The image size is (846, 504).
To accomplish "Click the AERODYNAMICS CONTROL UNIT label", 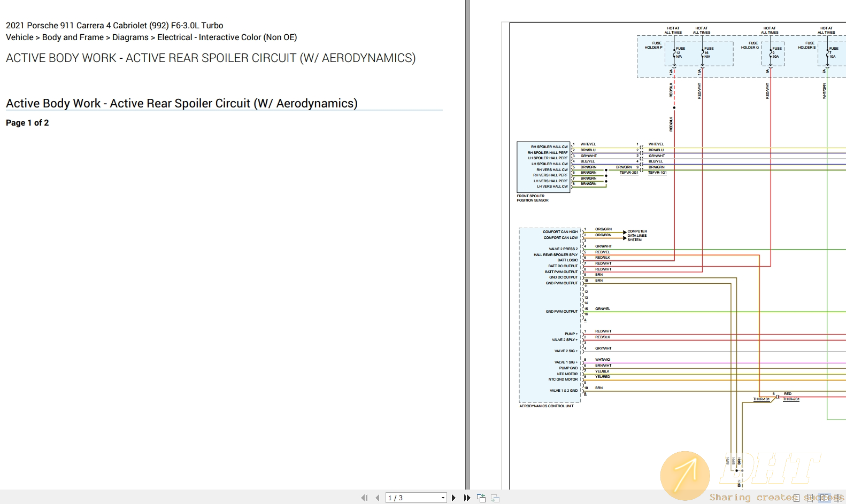I will tap(547, 406).
